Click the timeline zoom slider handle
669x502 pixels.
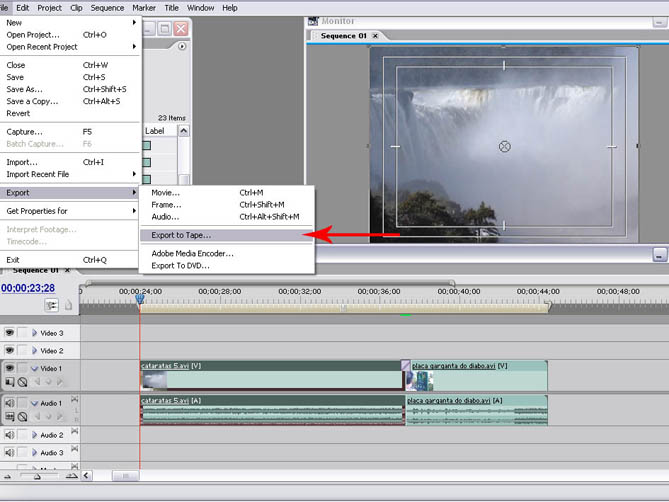(x=38, y=477)
